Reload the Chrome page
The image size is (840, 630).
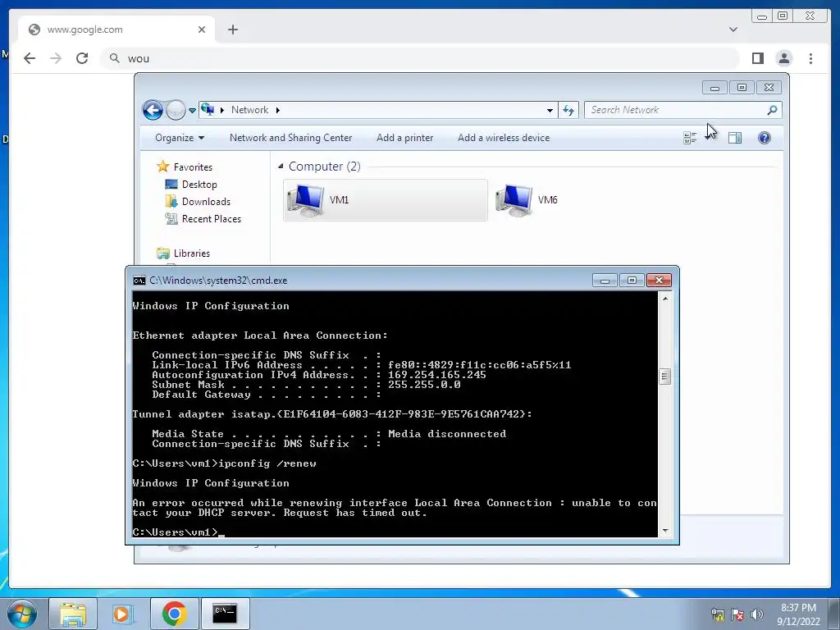click(x=82, y=58)
